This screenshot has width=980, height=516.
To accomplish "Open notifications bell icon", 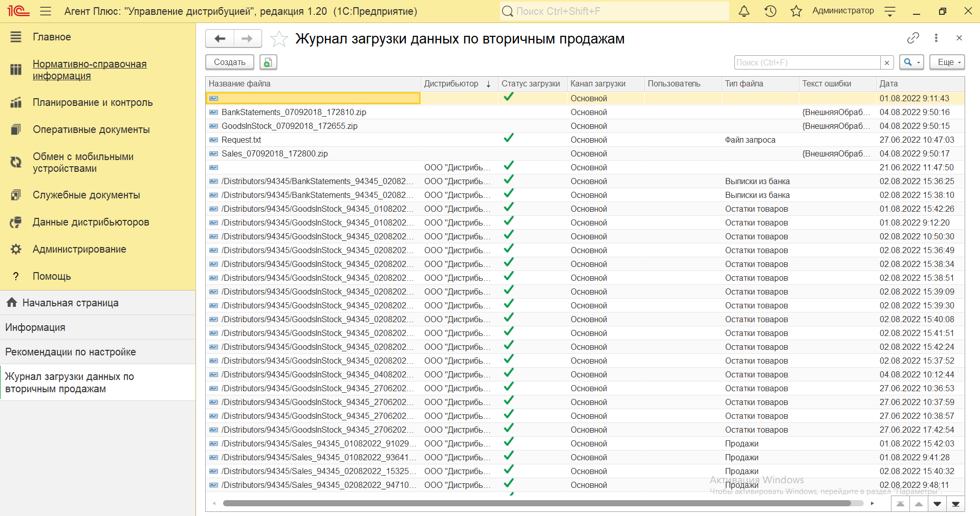I will [744, 11].
